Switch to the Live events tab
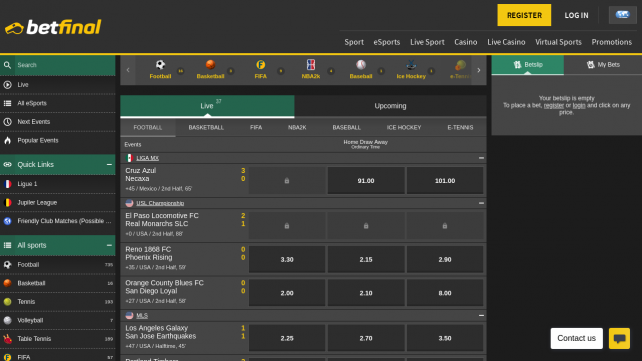642x361 pixels. [207, 106]
